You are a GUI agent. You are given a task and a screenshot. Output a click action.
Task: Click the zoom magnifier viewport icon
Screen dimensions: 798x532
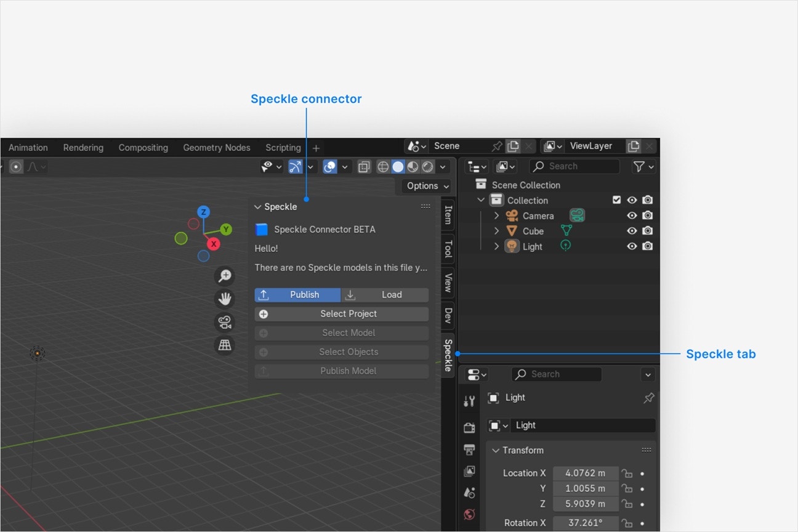(x=225, y=276)
